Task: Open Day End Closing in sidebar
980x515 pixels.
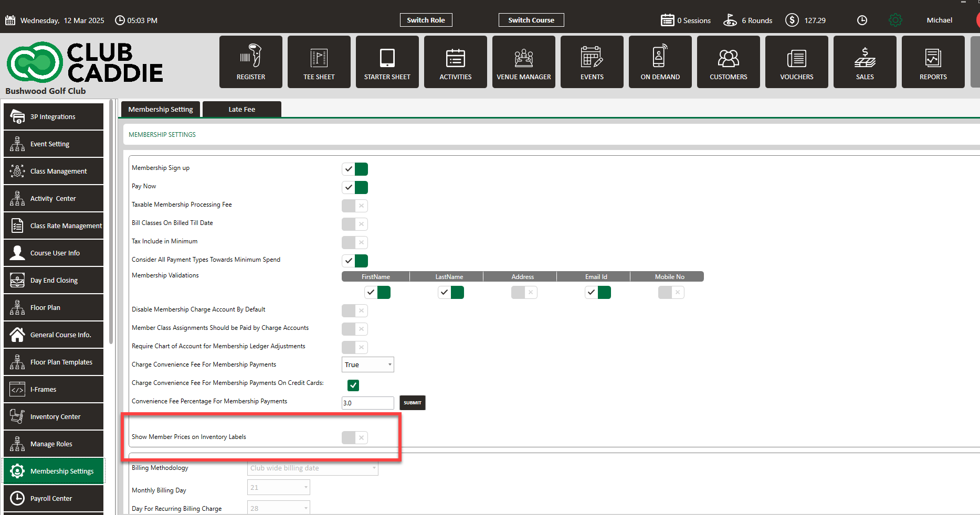Action: coord(54,280)
